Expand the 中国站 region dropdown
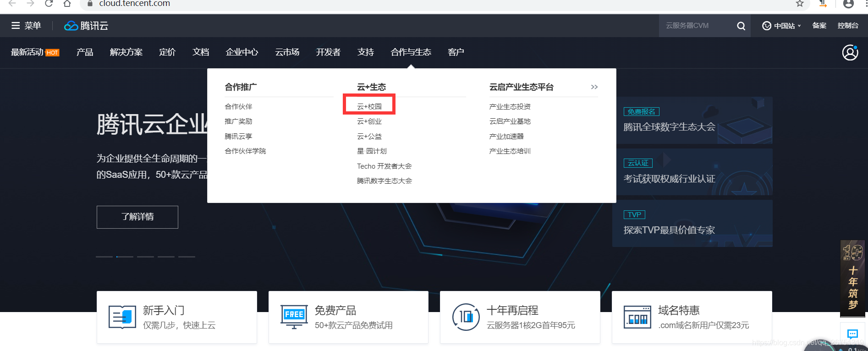 tap(781, 26)
